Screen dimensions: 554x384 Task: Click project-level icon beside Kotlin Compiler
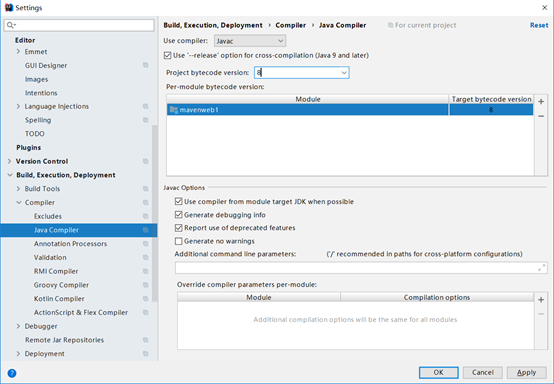(146, 299)
